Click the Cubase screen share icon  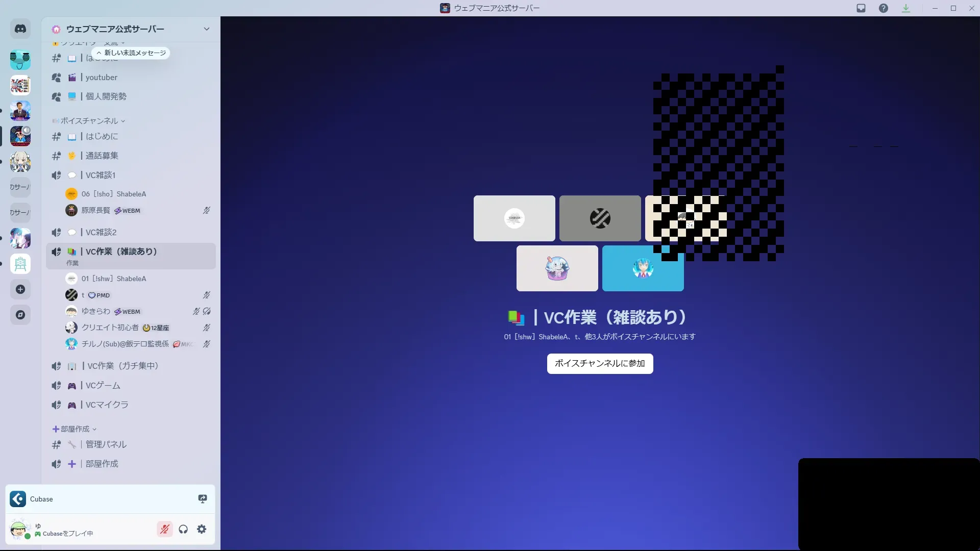point(203,499)
